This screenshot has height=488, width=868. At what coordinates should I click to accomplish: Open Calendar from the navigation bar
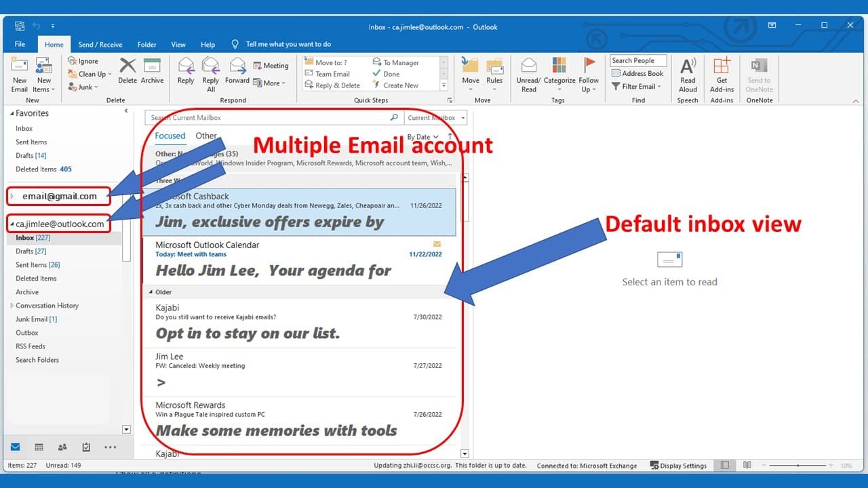[x=39, y=447]
